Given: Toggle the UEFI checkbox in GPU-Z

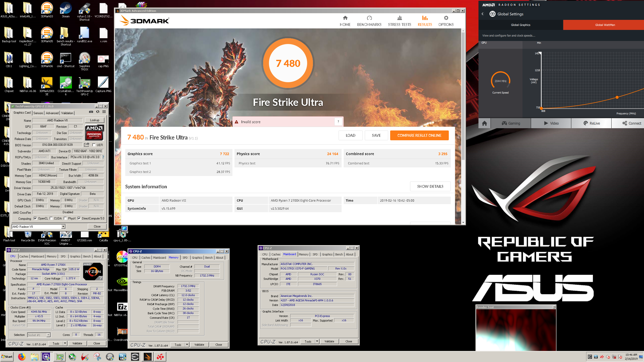Looking at the screenshot, I should click(94, 145).
